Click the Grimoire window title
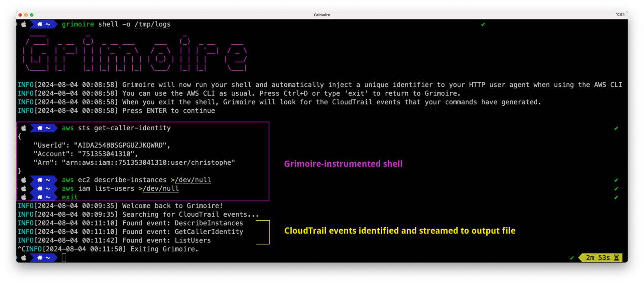This screenshot has height=284, width=644. (x=322, y=15)
